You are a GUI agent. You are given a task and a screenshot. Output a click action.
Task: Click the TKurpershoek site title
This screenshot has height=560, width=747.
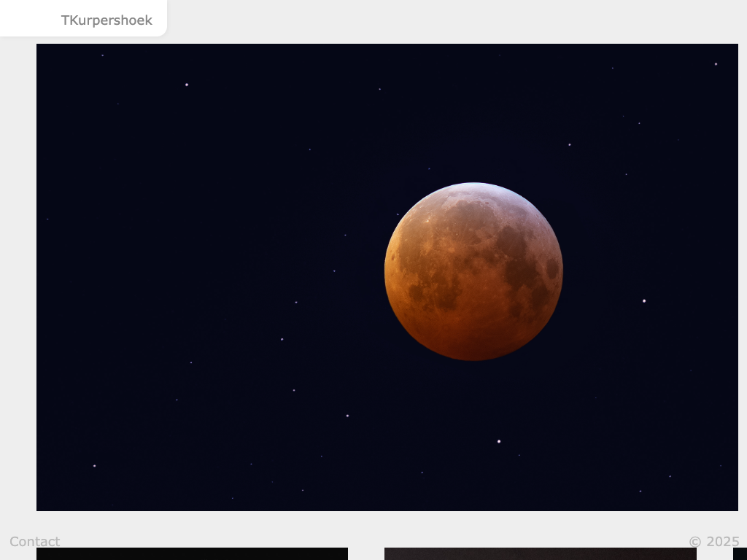pos(107,20)
